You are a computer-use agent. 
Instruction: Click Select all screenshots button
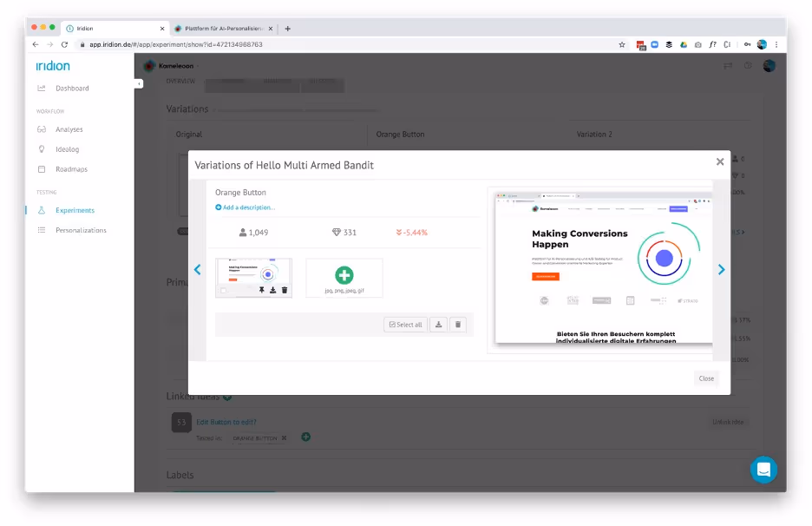click(x=405, y=325)
